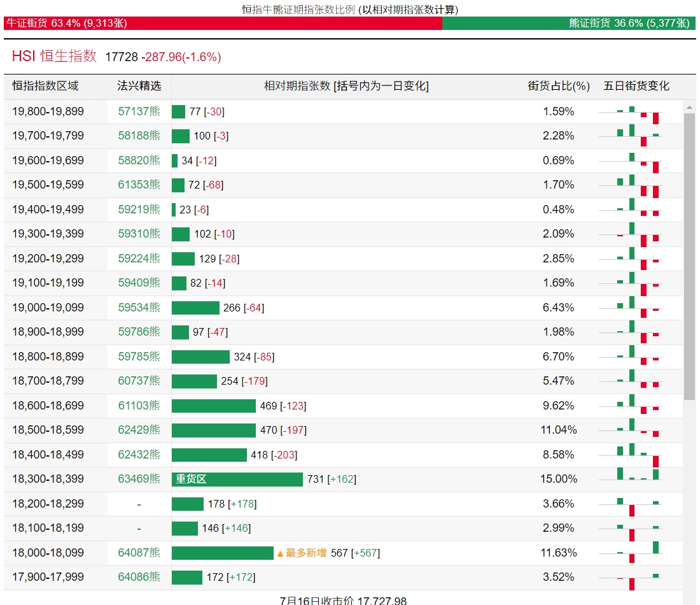This screenshot has height=605, width=700.
Task: Click five-day chart for 18,300-18,399 row
Action: tap(638, 479)
